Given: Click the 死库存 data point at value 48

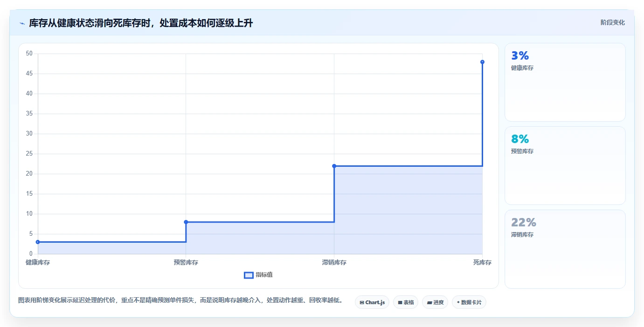Looking at the screenshot, I should (482, 62).
